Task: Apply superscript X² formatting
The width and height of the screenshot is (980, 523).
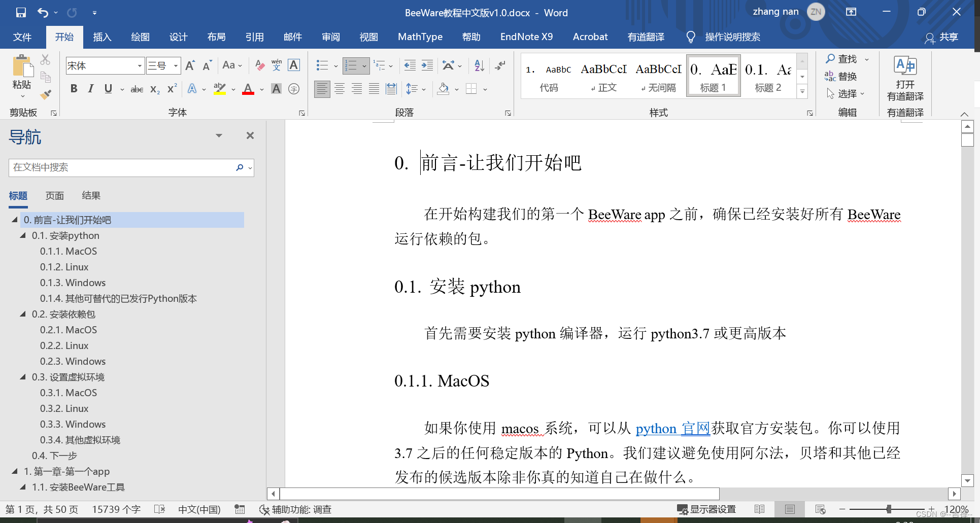Action: 173,89
